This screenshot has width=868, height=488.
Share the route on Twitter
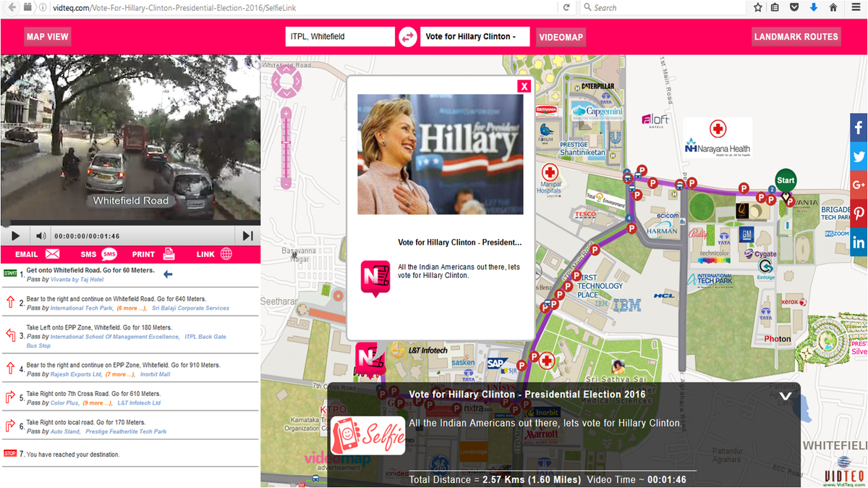pyautogui.click(x=859, y=156)
